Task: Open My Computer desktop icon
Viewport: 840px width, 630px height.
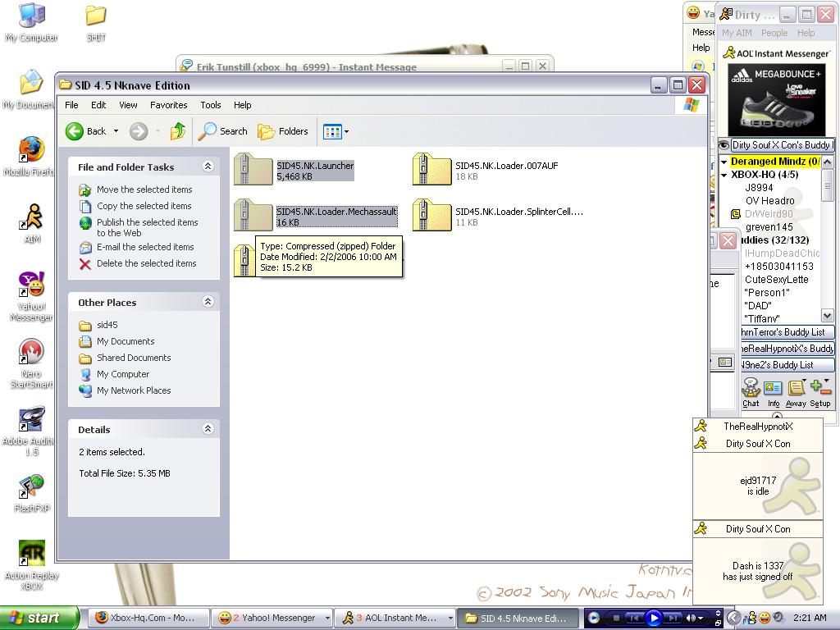Action: point(32,22)
